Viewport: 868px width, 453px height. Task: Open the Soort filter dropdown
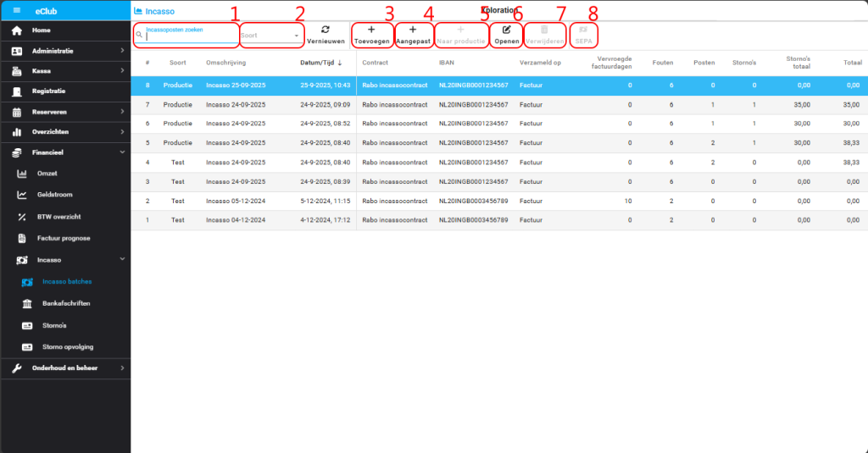[271, 36]
